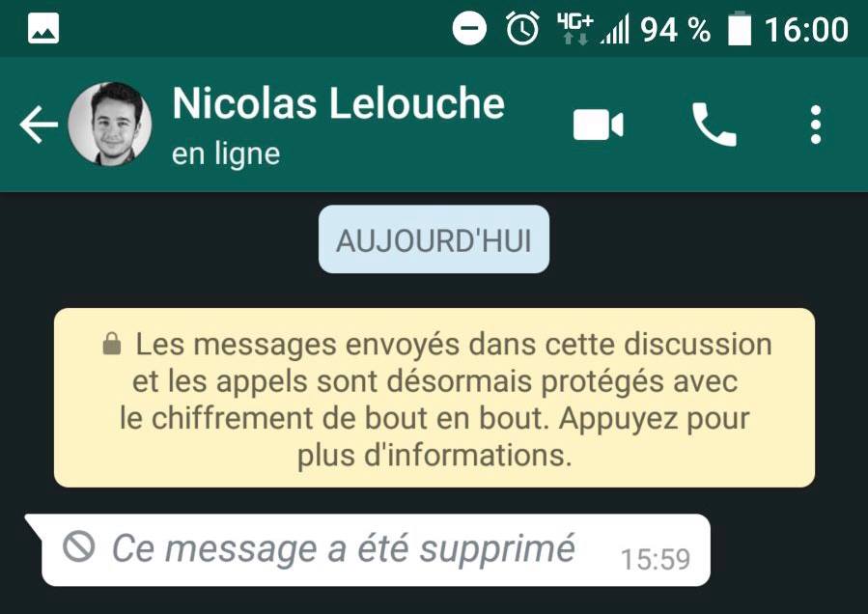
Task: Open Nicolas Lelouche's profile picture
Action: (x=110, y=124)
